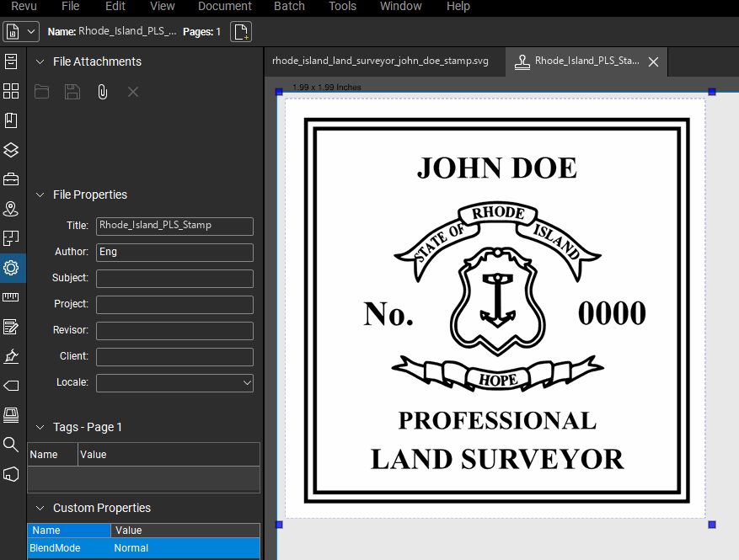Click the Author input field
The height and width of the screenshot is (560, 739).
coord(174,252)
